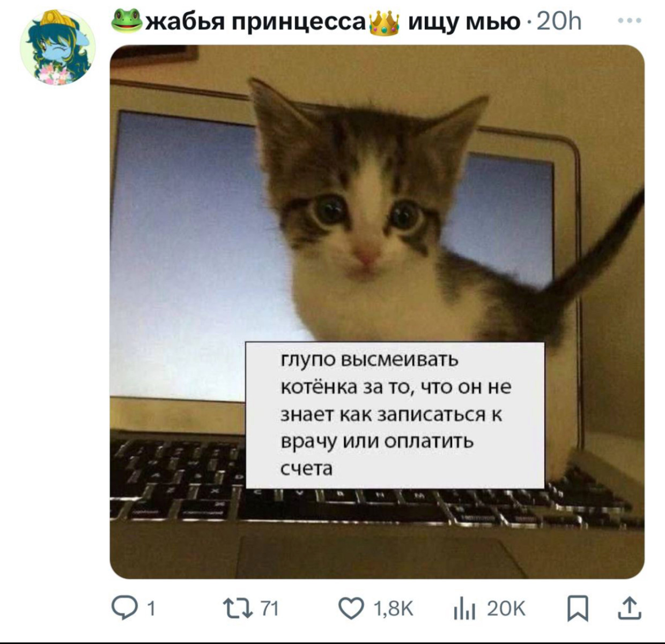Image resolution: width=665 pixels, height=644 pixels.
Task: Open the 20h timestamp link
Action: pos(559,21)
